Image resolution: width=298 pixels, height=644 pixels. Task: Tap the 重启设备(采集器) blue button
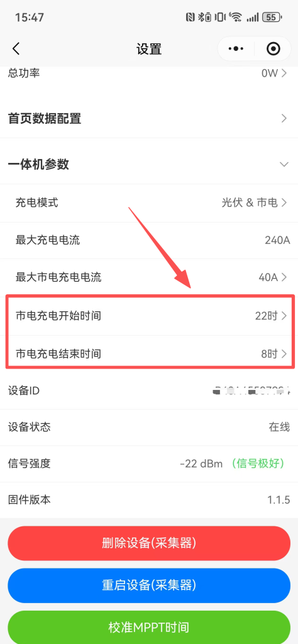[x=149, y=586]
